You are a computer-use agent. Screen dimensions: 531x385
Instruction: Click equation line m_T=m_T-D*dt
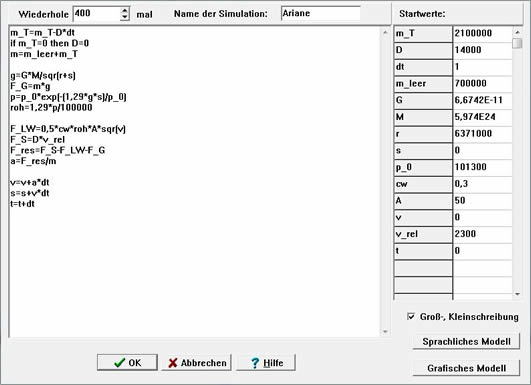(x=42, y=33)
